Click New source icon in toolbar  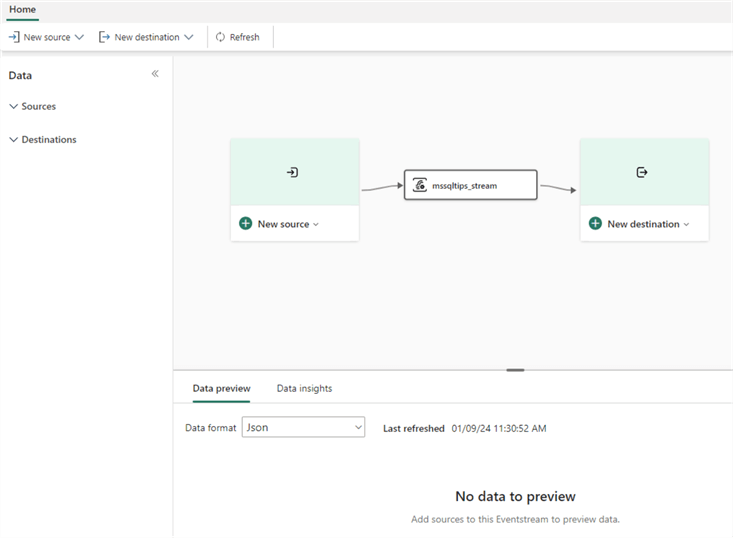click(14, 37)
